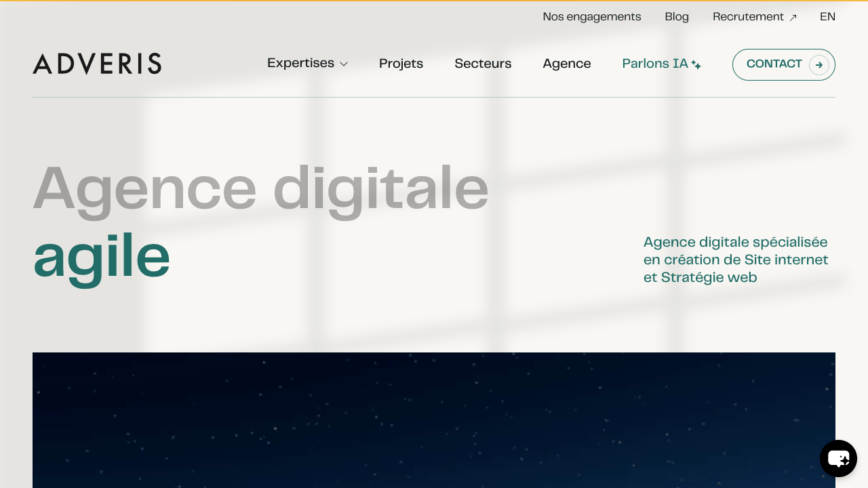Click the Adveris logo
Viewport: 868px width, 488px height.
[97, 64]
